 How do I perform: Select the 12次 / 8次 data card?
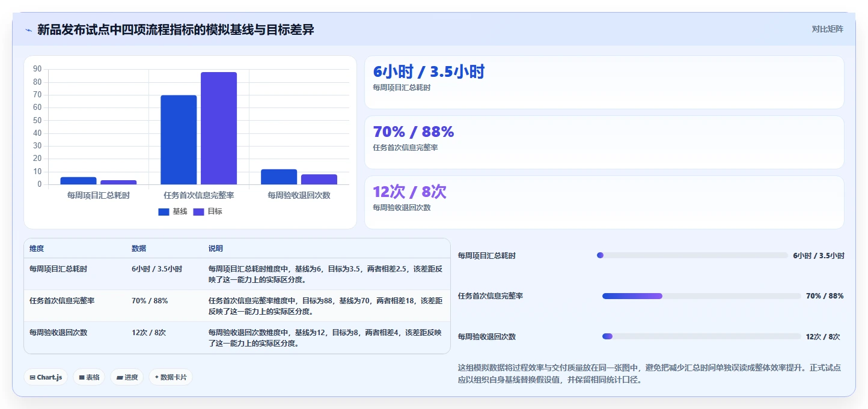pos(604,202)
